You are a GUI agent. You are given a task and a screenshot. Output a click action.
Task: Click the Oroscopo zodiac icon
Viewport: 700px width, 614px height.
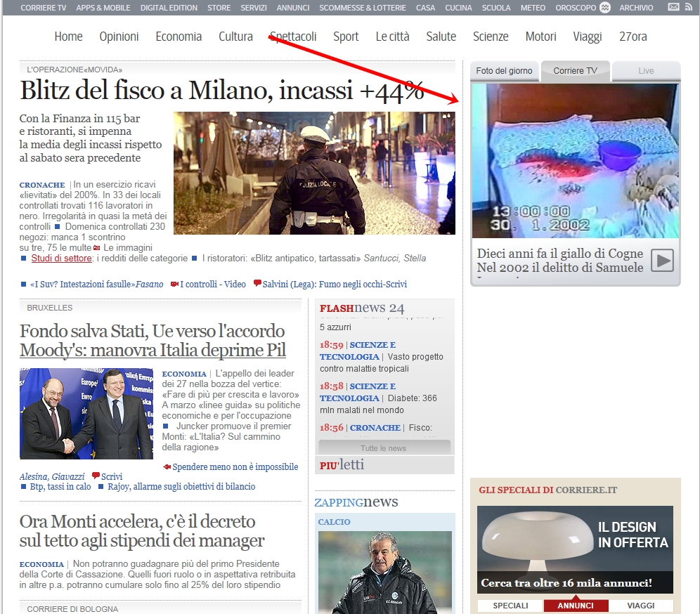point(604,8)
